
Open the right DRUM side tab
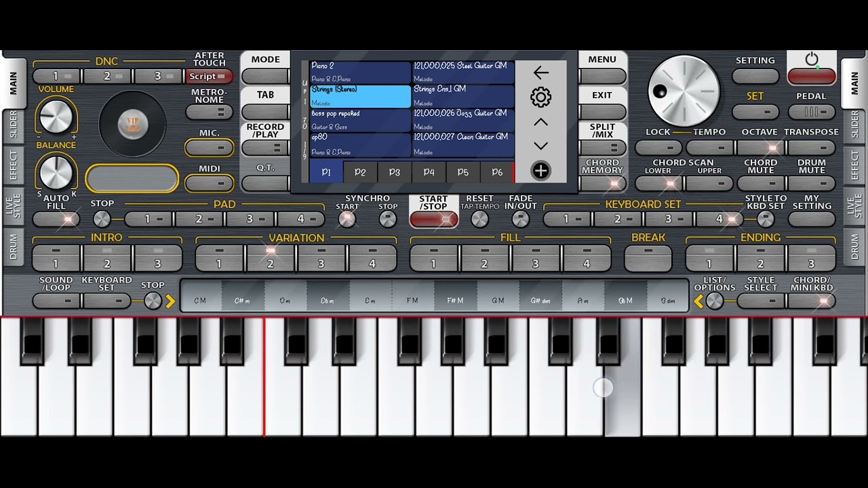pyautogui.click(x=854, y=247)
